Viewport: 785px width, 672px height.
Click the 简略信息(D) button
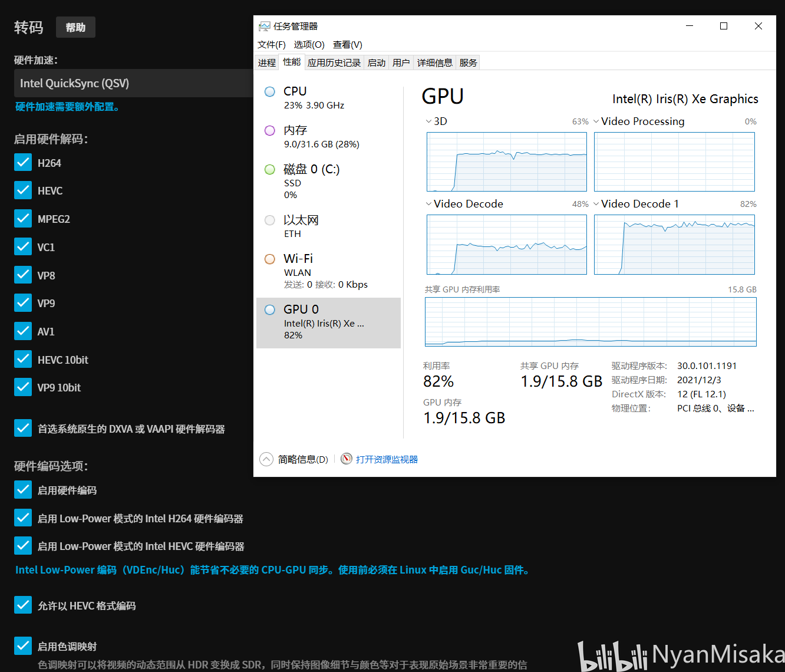click(x=303, y=459)
